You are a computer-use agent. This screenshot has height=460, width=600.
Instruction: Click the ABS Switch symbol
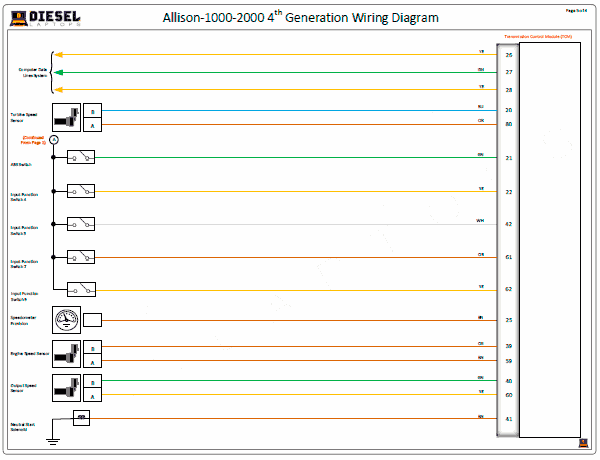pyautogui.click(x=81, y=157)
